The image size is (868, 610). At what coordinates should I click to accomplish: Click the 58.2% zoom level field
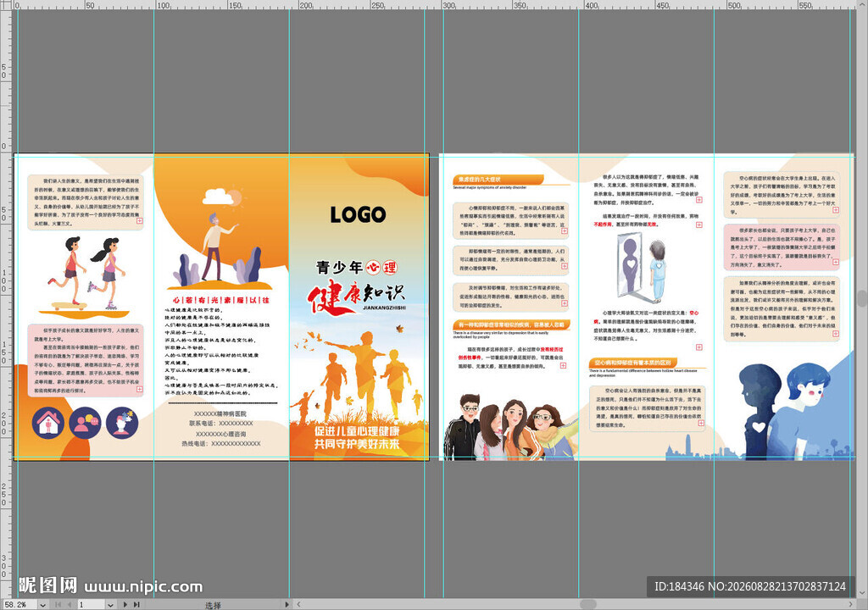click(x=19, y=604)
